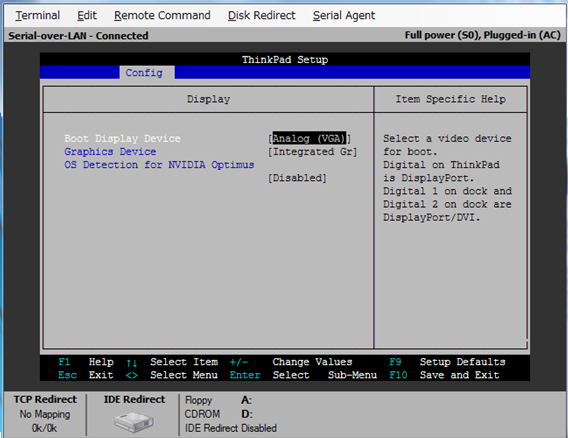Click the CDROM D: entry

pos(219,414)
